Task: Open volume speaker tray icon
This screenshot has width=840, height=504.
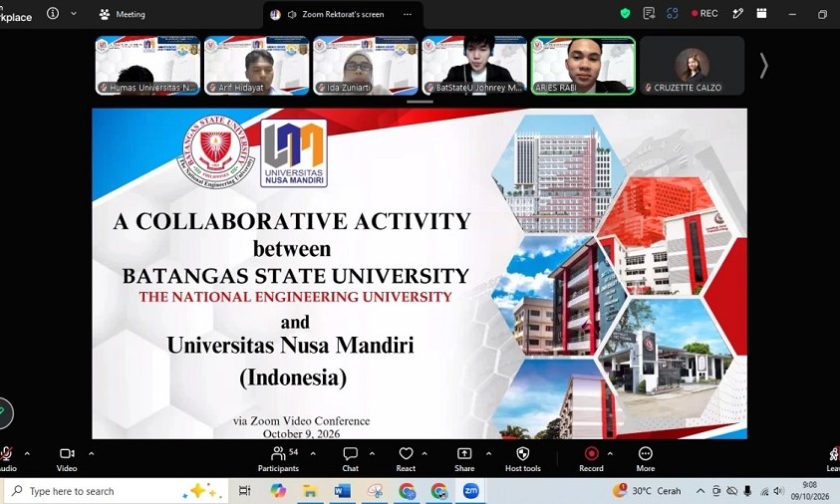Action: coord(779,491)
